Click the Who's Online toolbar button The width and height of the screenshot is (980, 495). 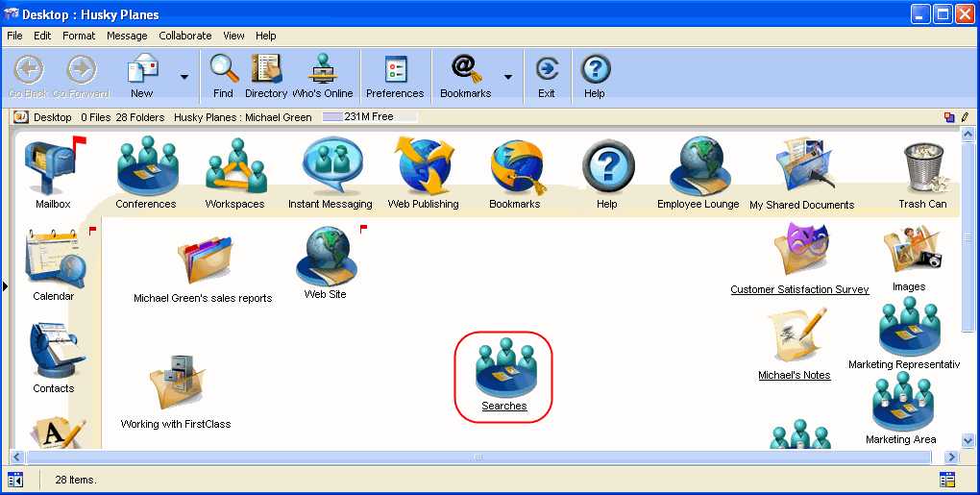pyautogui.click(x=322, y=75)
